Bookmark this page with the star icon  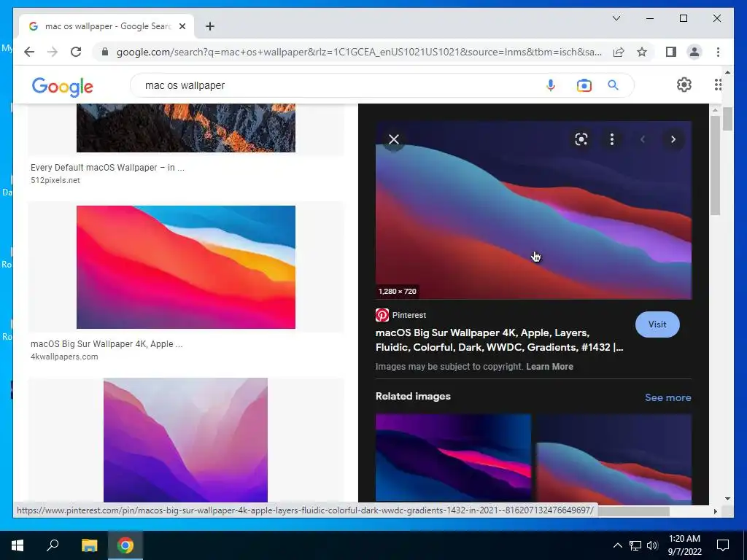click(x=642, y=52)
